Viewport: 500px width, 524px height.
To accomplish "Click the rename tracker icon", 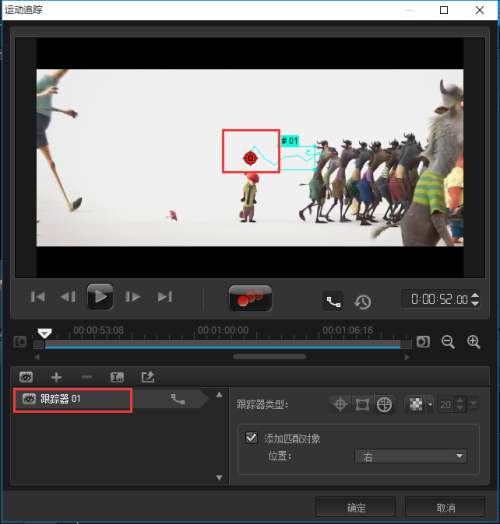I will pos(117,378).
